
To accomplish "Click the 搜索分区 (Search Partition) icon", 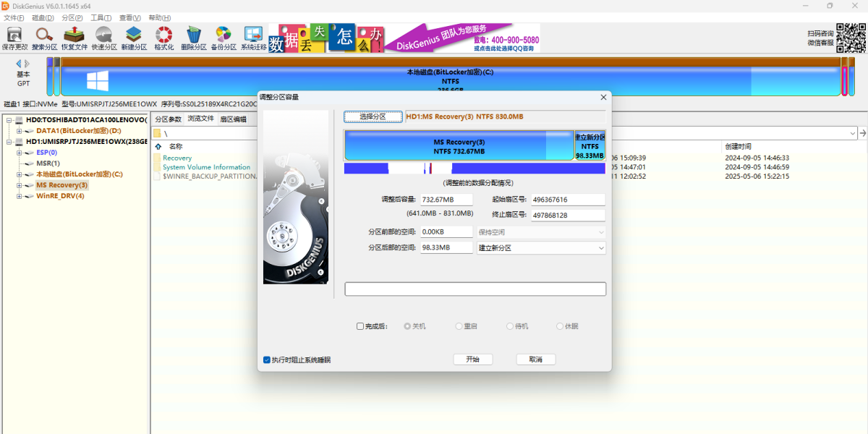I will (x=44, y=38).
